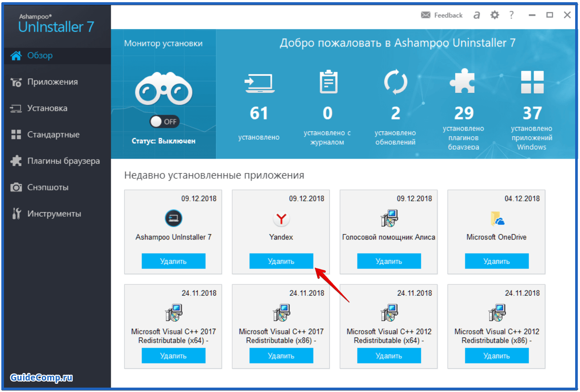
Task: Click Visual C++ 2012 (x64) installer icon
Action: [x=389, y=313]
